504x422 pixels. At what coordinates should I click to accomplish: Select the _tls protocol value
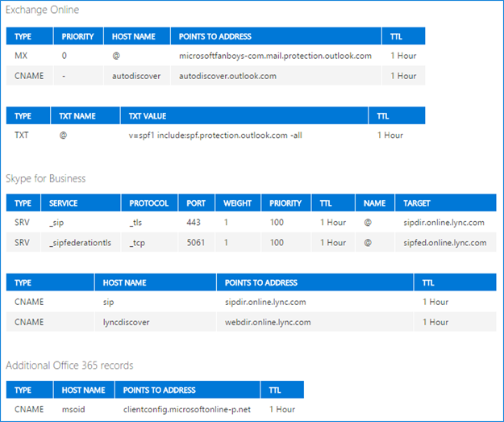pos(135,223)
